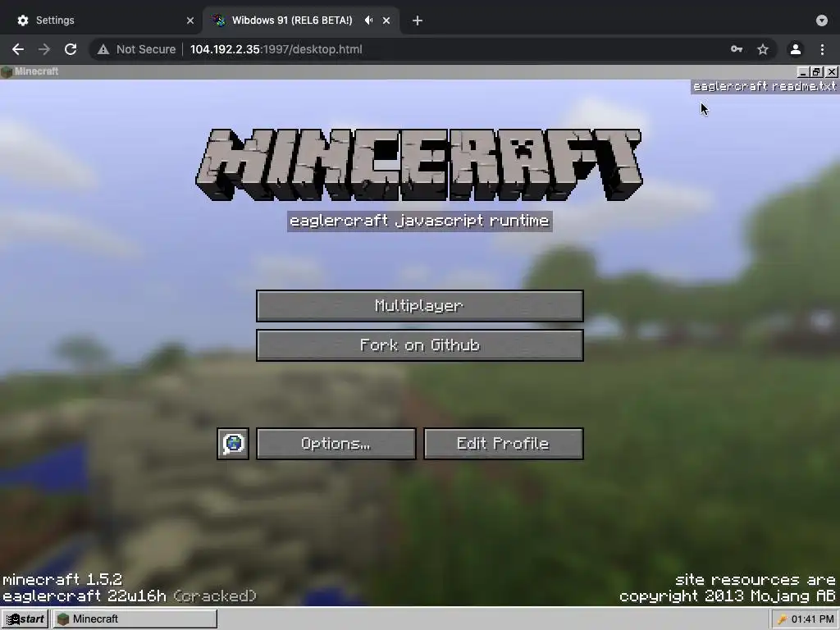Open the Multiplayer menu
Image resolution: width=840 pixels, height=630 pixels.
(x=419, y=306)
